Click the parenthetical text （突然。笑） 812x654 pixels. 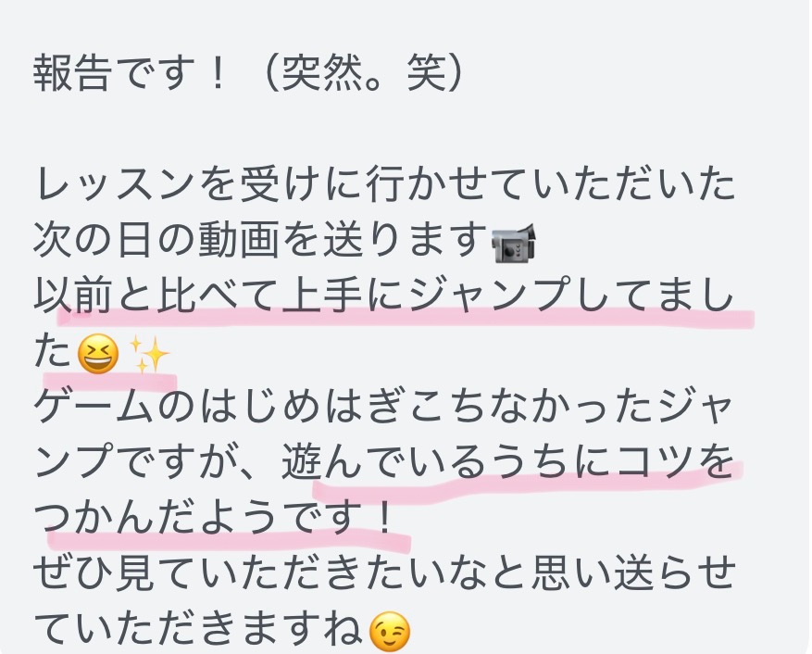tap(365, 73)
